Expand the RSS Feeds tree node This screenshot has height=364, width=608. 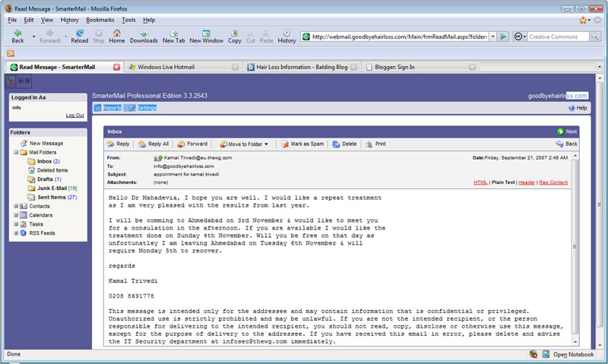click(x=16, y=233)
